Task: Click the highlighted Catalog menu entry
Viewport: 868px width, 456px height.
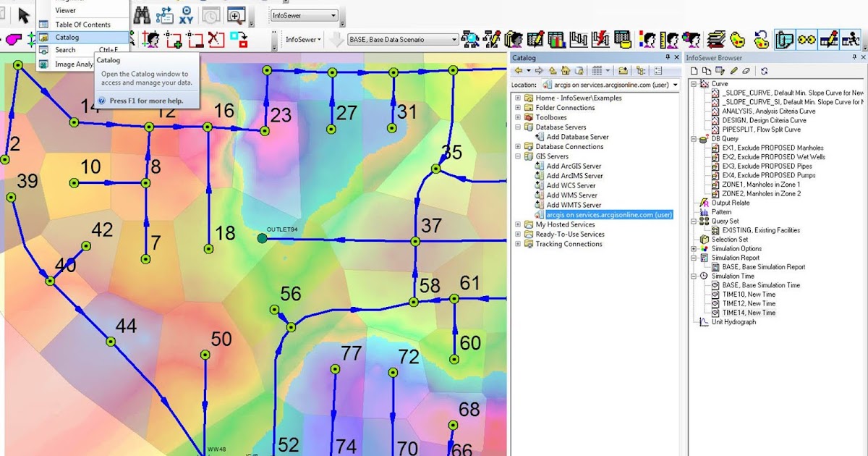Action: (x=66, y=37)
